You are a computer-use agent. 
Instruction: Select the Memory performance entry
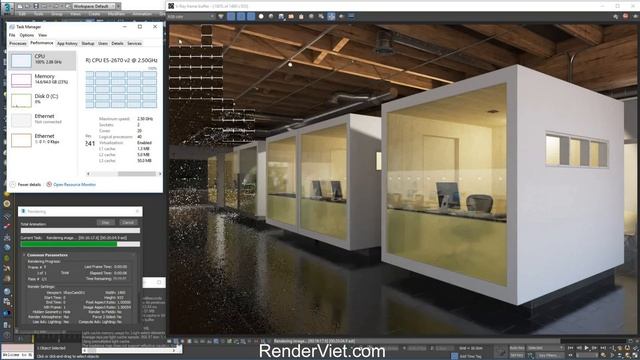tap(42, 80)
